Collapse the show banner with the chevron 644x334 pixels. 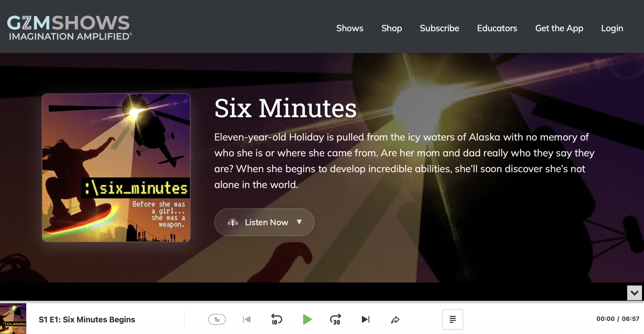point(635,293)
